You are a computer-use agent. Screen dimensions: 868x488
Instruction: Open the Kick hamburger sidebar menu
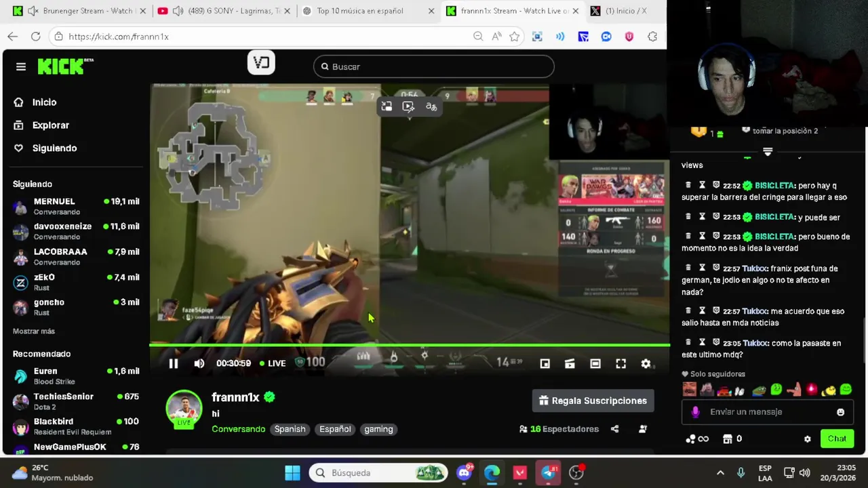pyautogui.click(x=21, y=66)
